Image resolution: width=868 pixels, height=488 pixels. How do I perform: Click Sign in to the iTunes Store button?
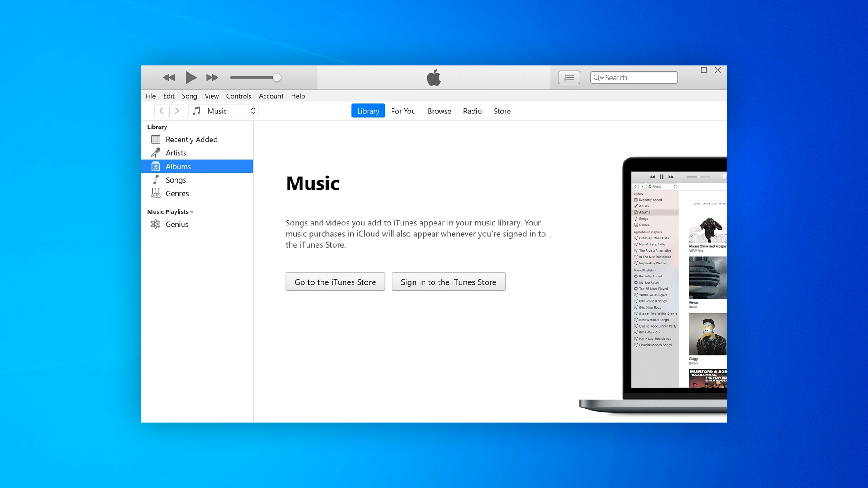coord(448,281)
